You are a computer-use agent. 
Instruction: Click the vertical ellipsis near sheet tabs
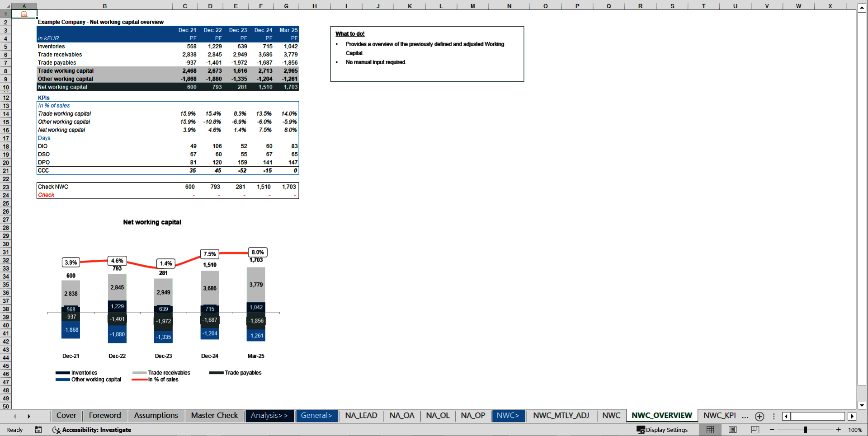pyautogui.click(x=773, y=416)
